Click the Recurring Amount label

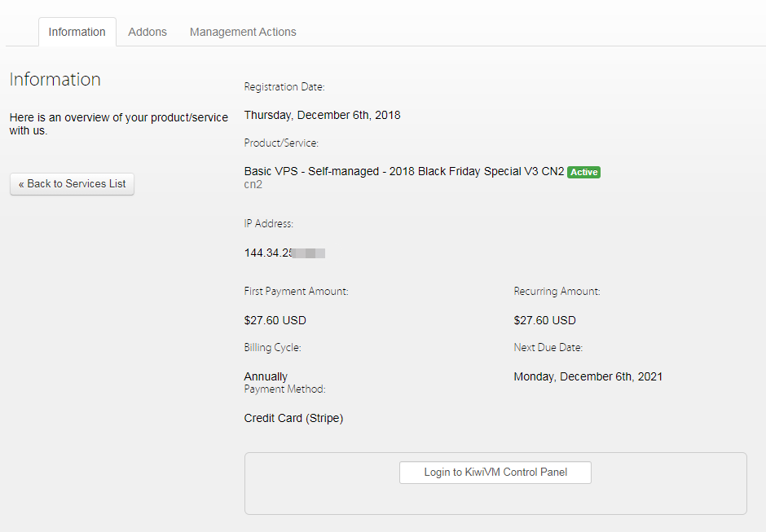[x=557, y=291]
